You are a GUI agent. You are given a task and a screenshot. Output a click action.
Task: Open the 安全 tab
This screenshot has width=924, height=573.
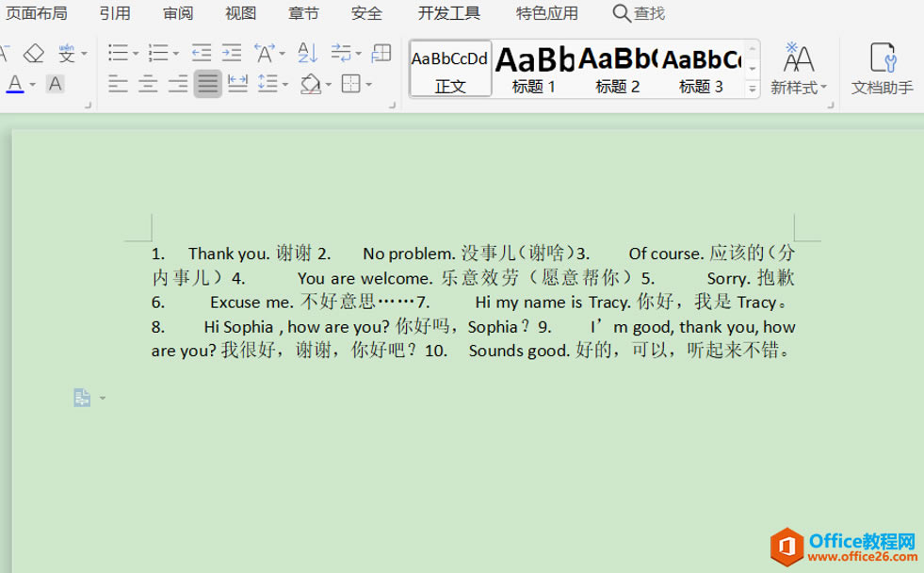[366, 13]
